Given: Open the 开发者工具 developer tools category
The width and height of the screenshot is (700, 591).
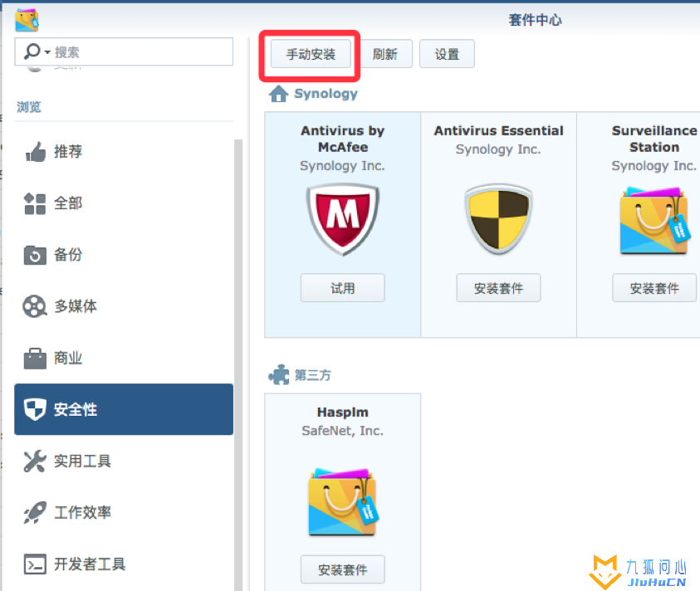Looking at the screenshot, I should [x=124, y=564].
